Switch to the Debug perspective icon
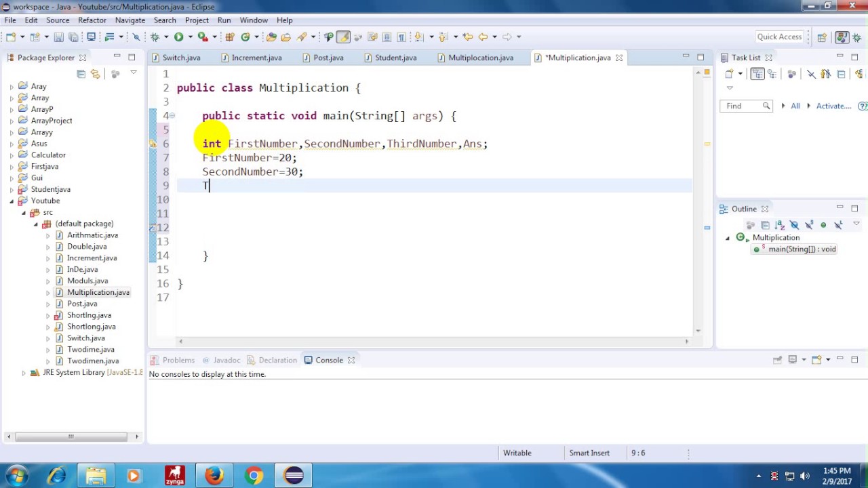868x488 pixels. click(856, 37)
